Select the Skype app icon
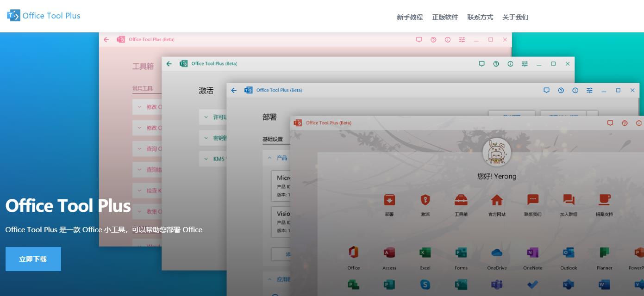The height and width of the screenshot is (296, 644). 425,284
